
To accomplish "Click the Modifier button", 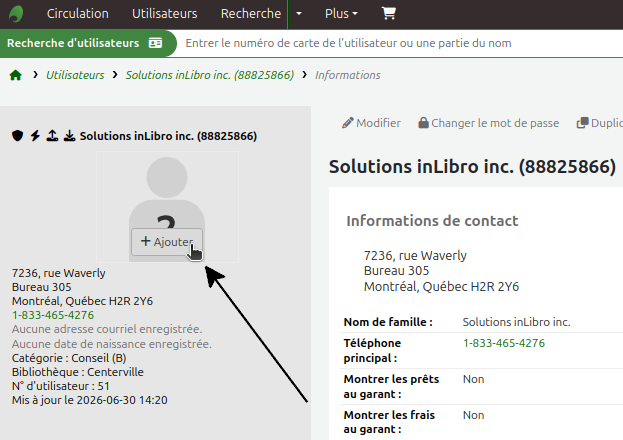I will 371,123.
